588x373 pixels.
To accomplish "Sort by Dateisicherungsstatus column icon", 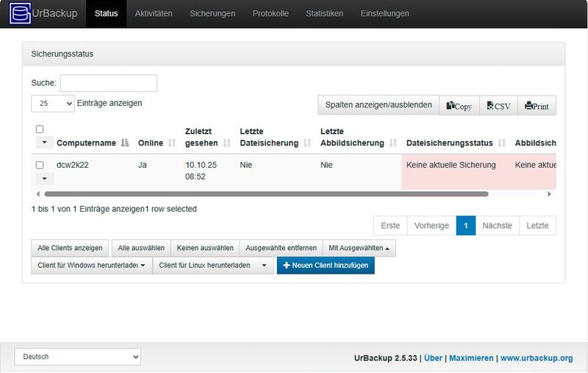I will (502, 143).
